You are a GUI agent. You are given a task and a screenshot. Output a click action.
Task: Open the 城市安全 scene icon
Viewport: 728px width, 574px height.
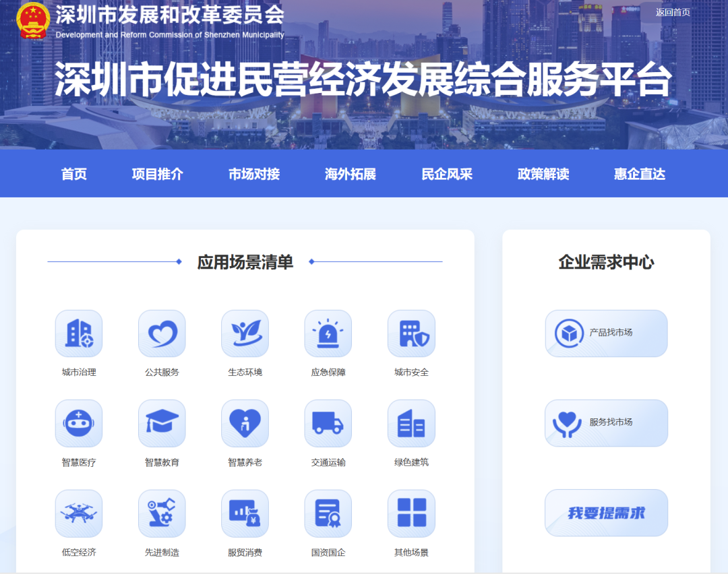point(411,333)
